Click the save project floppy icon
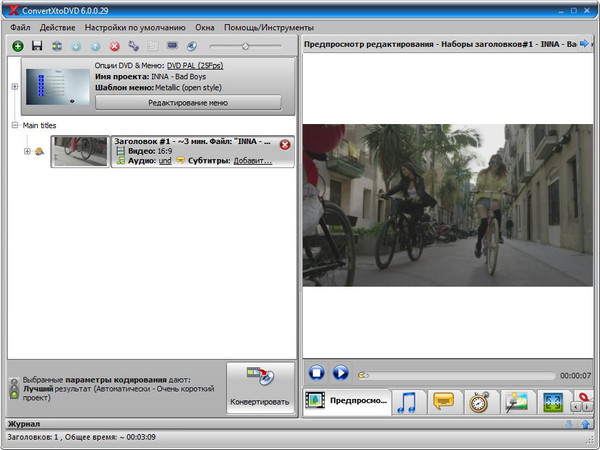Viewport: 600px width, 450px height. (x=37, y=46)
